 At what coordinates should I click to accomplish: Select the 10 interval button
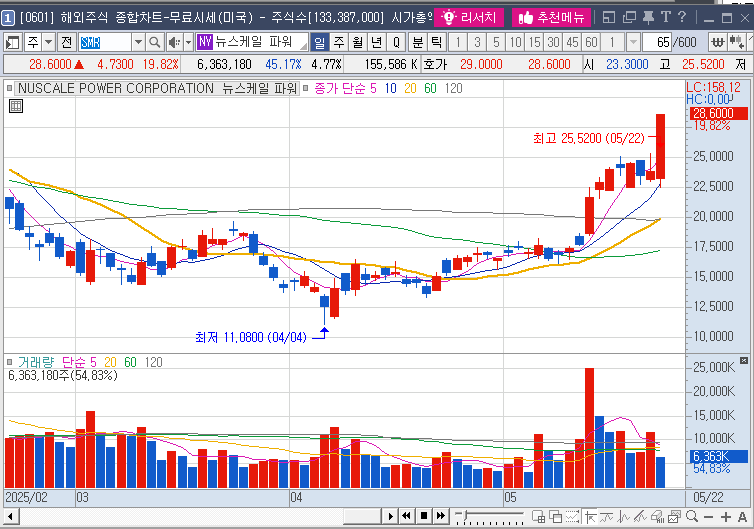(x=515, y=42)
